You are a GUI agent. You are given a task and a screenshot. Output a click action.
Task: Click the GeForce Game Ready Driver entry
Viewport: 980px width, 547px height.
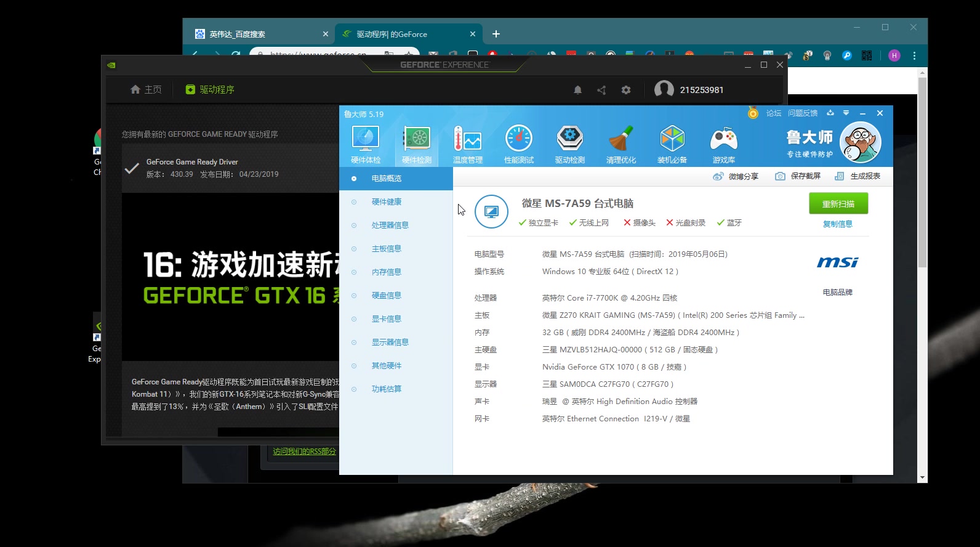click(230, 168)
